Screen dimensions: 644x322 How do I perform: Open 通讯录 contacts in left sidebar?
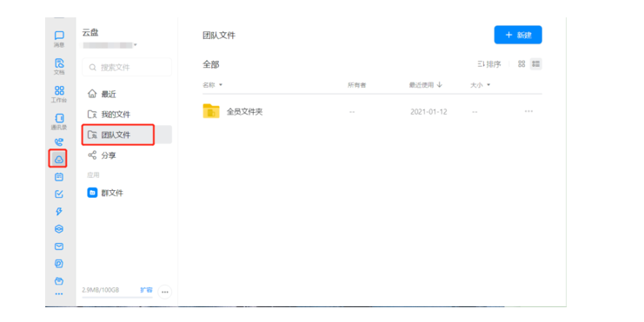59,122
